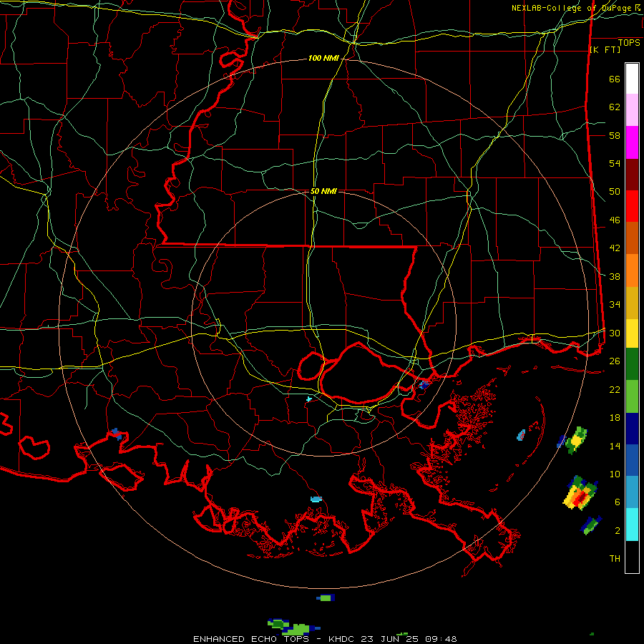Screen dimensions: 644x644
Task: Select the cyan band near legend bottom
Action: [632, 525]
